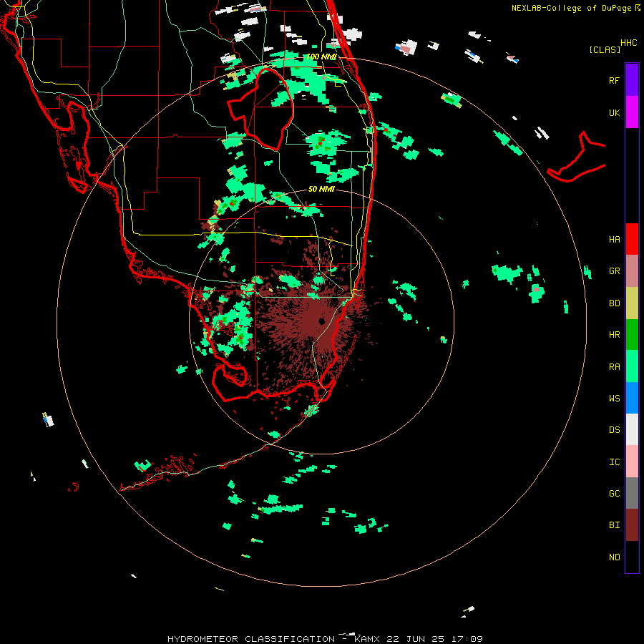
Task: Click the ND legend label
Action: point(614,557)
